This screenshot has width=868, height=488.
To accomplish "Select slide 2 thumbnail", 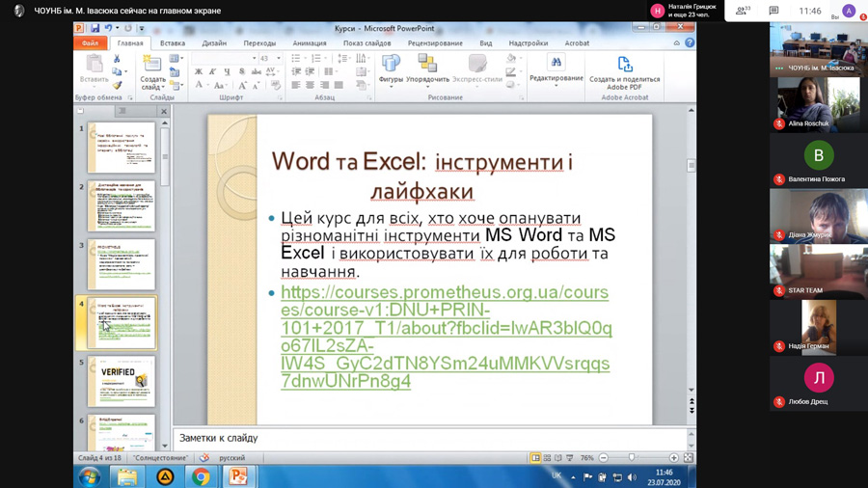I will (122, 205).
